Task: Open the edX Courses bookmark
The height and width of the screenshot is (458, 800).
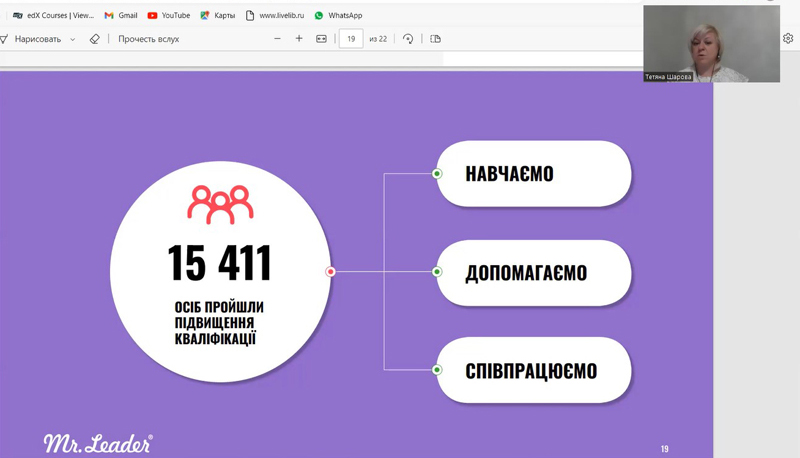Action: pyautogui.click(x=53, y=16)
